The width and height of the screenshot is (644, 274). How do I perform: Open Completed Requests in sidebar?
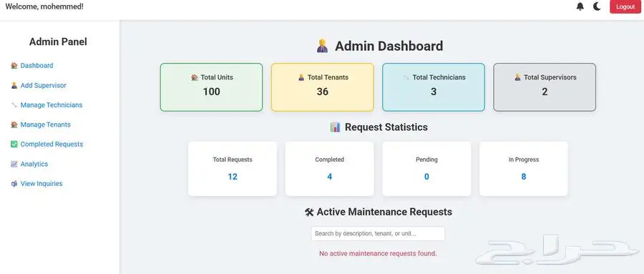[52, 145]
